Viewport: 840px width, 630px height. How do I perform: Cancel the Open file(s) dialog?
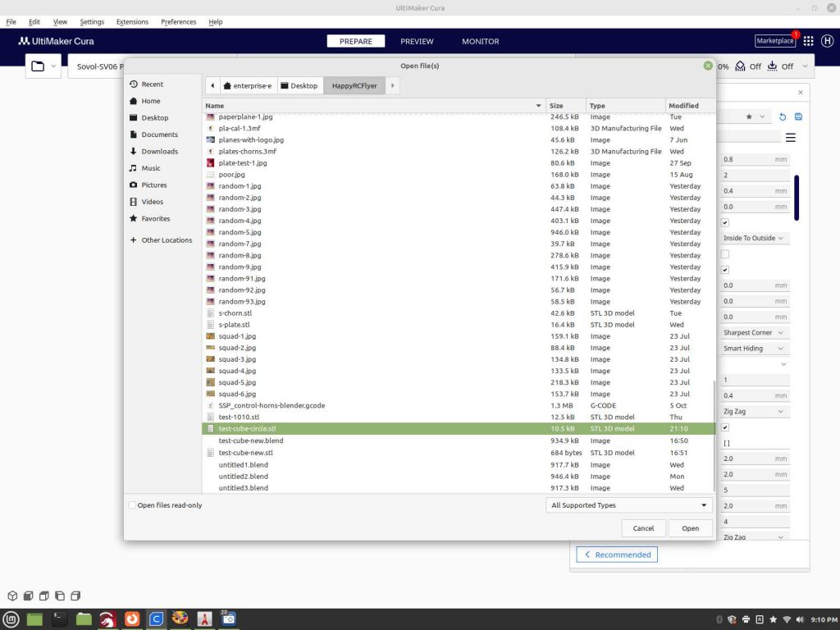[643, 528]
